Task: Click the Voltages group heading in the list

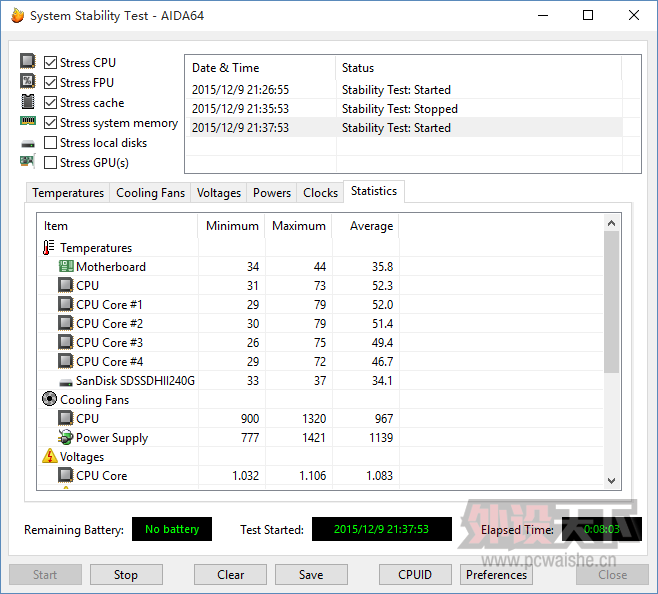Action: coord(82,457)
